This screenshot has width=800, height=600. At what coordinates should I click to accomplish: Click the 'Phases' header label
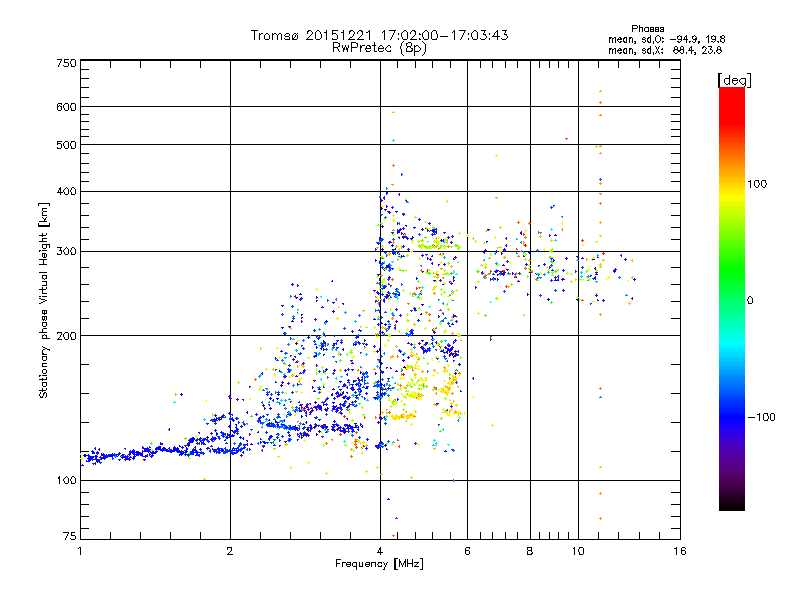647,29
